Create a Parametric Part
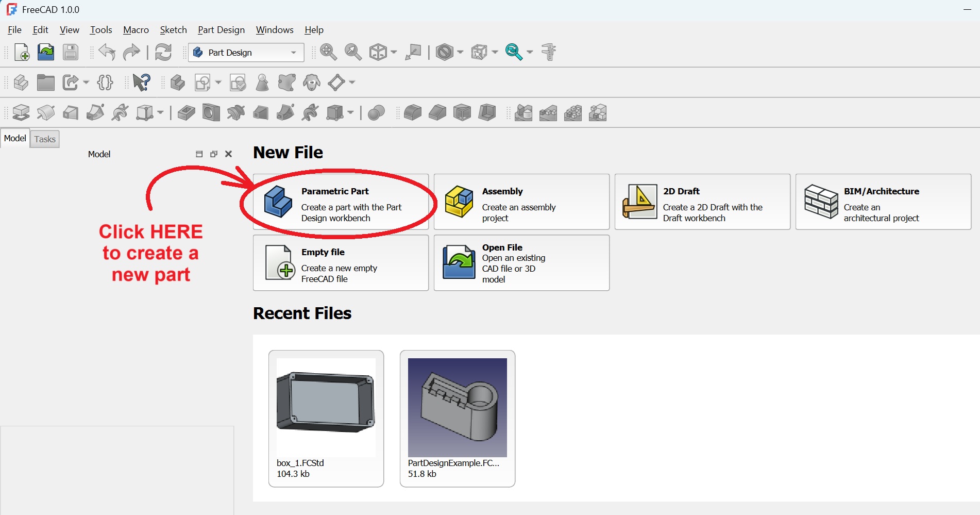 pyautogui.click(x=341, y=202)
